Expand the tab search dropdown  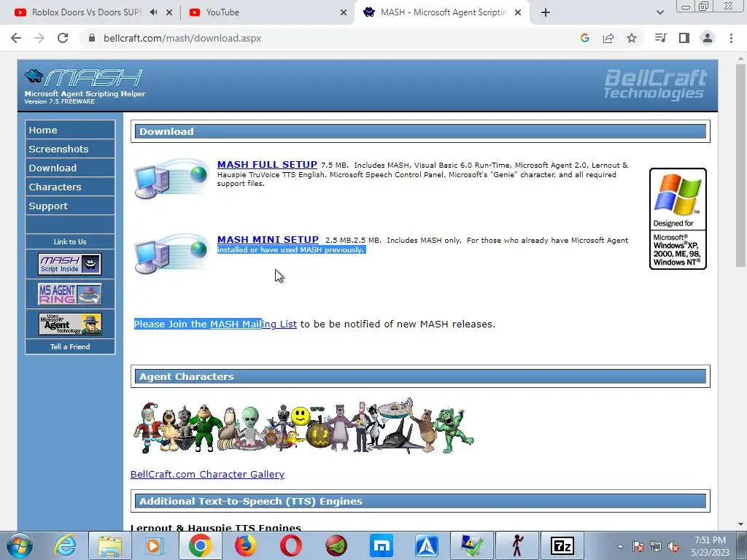tap(659, 12)
